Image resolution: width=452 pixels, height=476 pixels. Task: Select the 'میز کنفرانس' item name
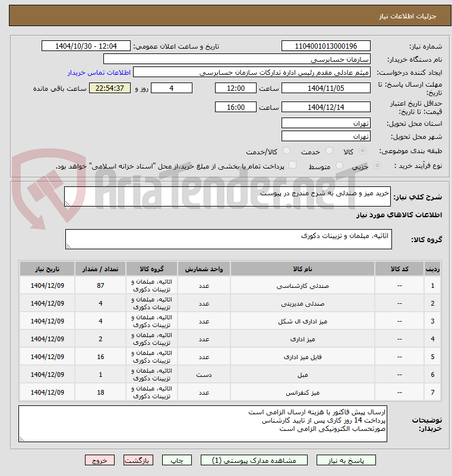[x=302, y=392]
